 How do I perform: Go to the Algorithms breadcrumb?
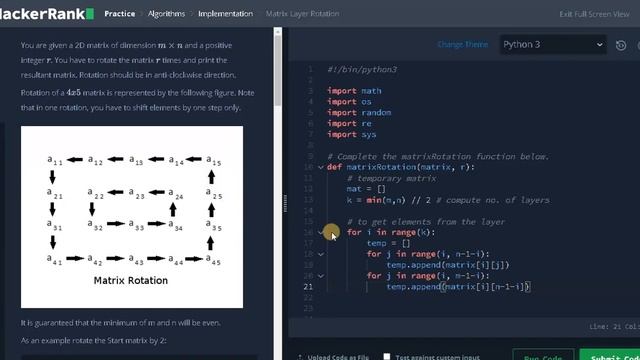[x=166, y=13]
